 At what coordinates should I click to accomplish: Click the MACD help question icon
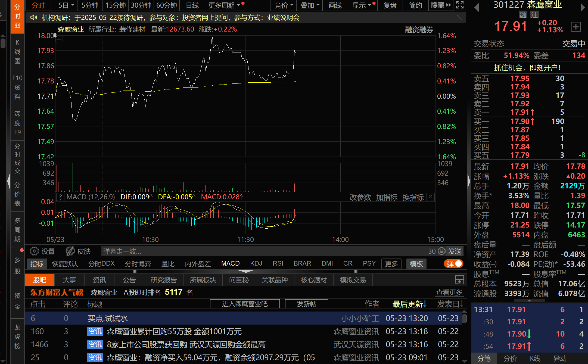(x=60, y=197)
